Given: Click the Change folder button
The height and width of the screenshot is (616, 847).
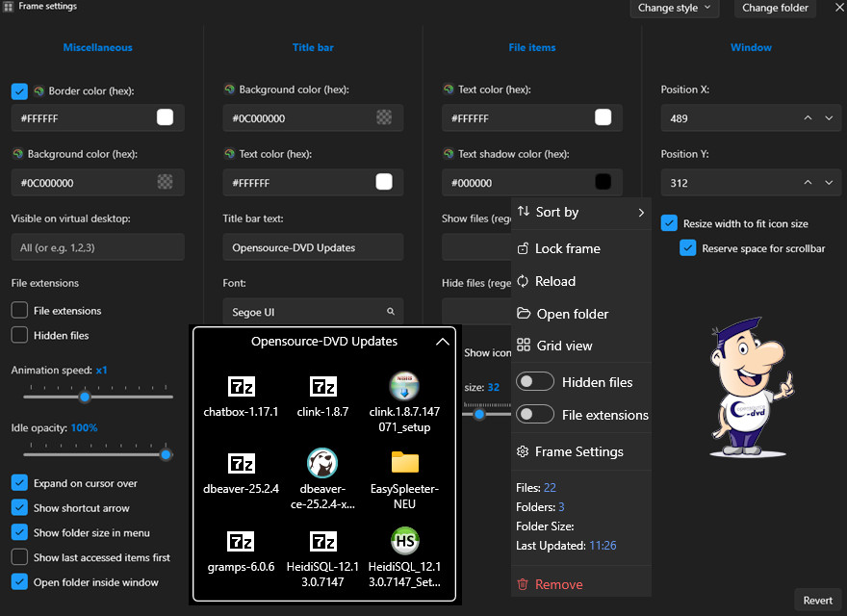Looking at the screenshot, I should (x=775, y=8).
